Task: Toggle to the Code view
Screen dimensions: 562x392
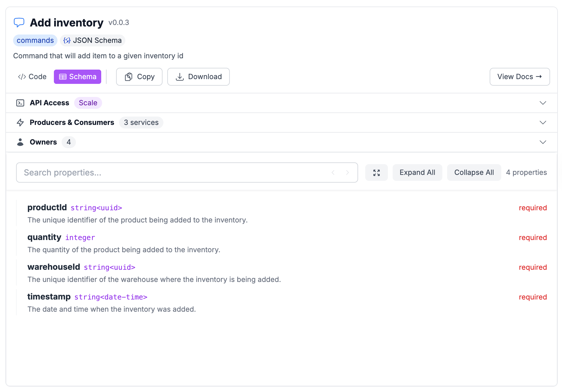Action: [32, 76]
